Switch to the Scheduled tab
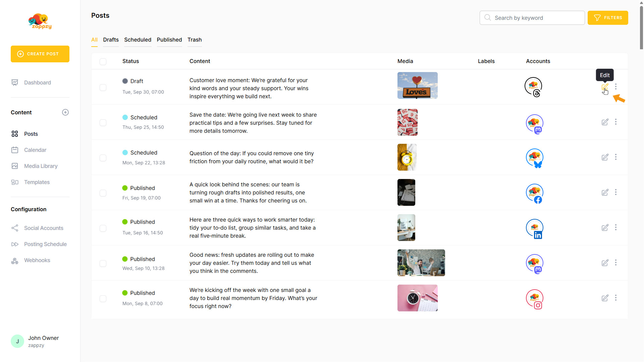644x362 pixels. 138,40
